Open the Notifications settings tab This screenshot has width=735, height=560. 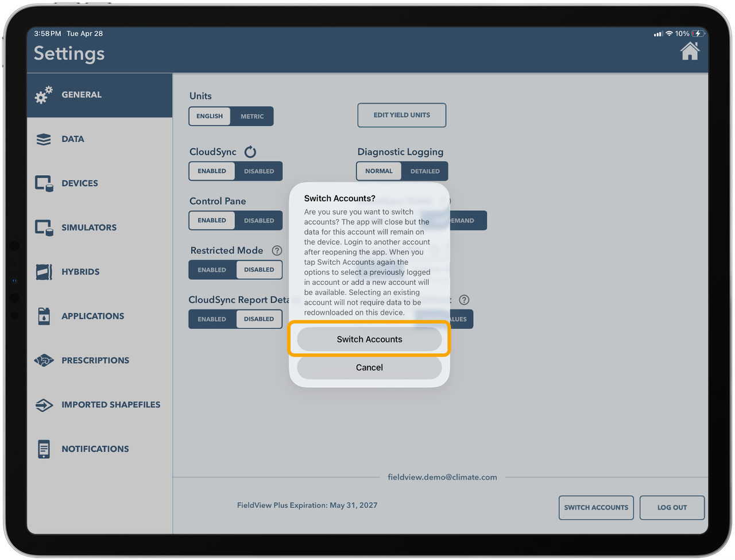pos(99,449)
